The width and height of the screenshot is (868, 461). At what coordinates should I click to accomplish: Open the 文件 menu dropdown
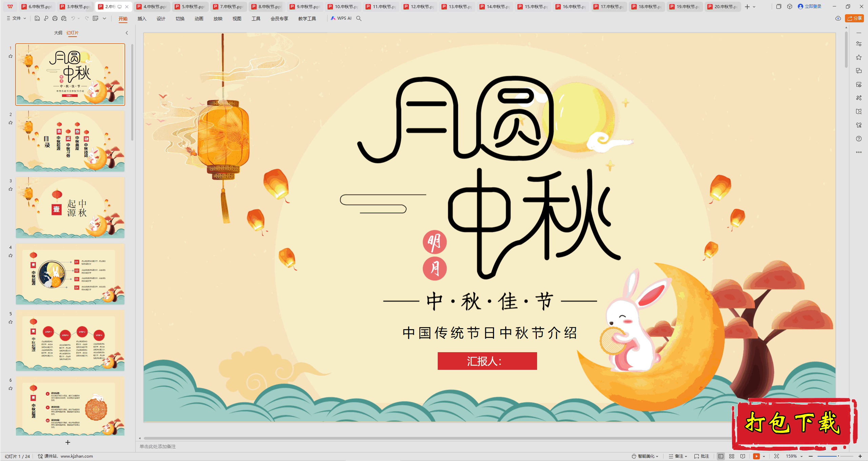tap(16, 18)
